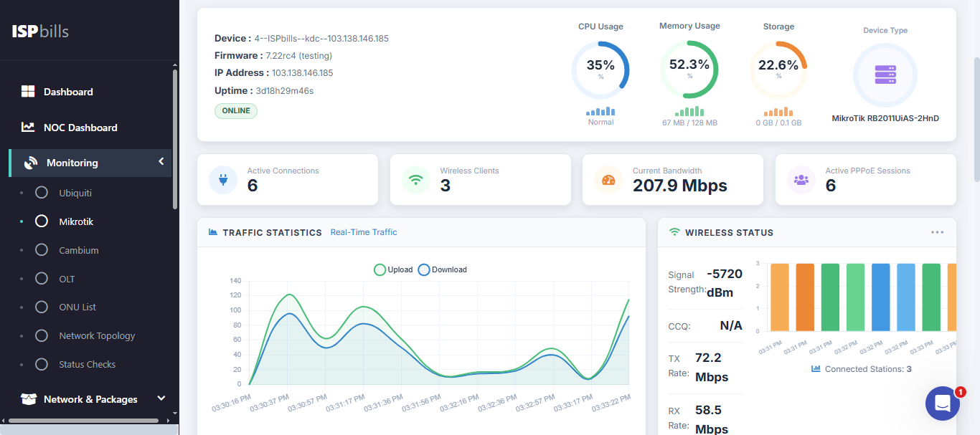980x435 pixels.
Task: Click the Current Bandwidth speedometer icon
Action: pyautogui.click(x=608, y=179)
